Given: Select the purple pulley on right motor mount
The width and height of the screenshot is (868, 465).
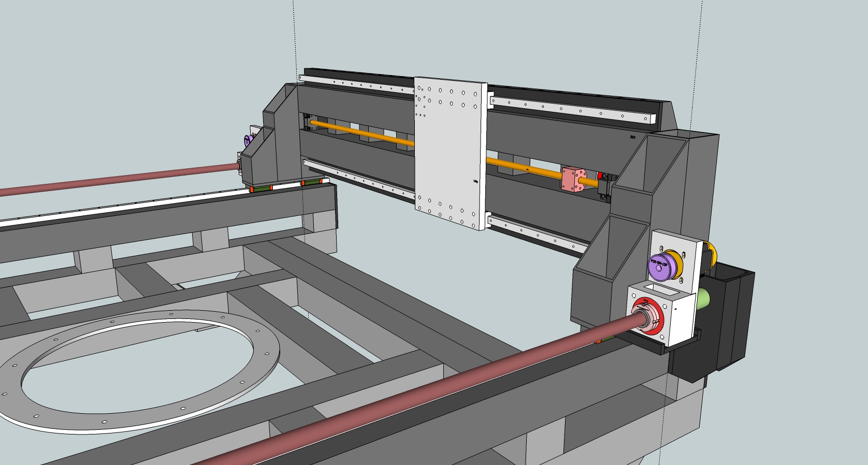Looking at the screenshot, I should [662, 265].
